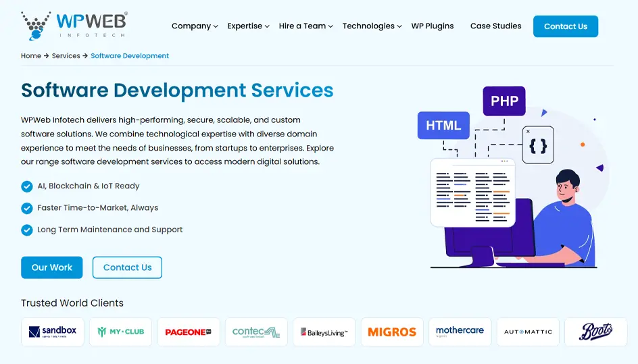Open Services breadcrumb link

66,56
